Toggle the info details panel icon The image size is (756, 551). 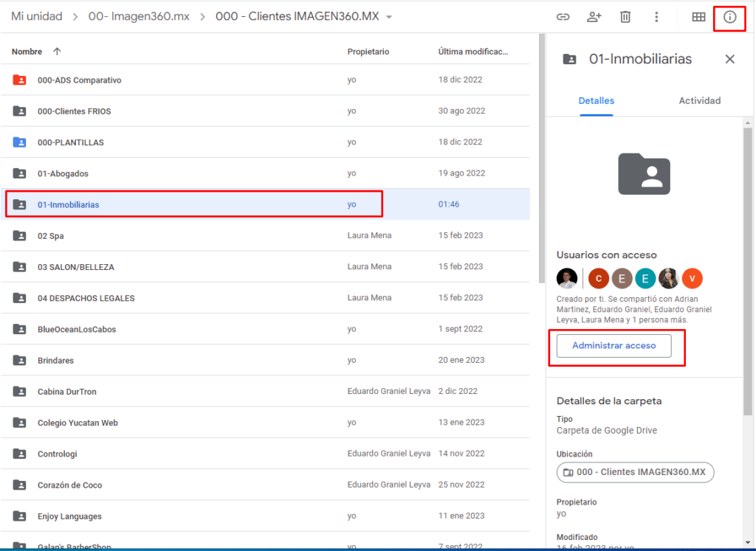(729, 17)
